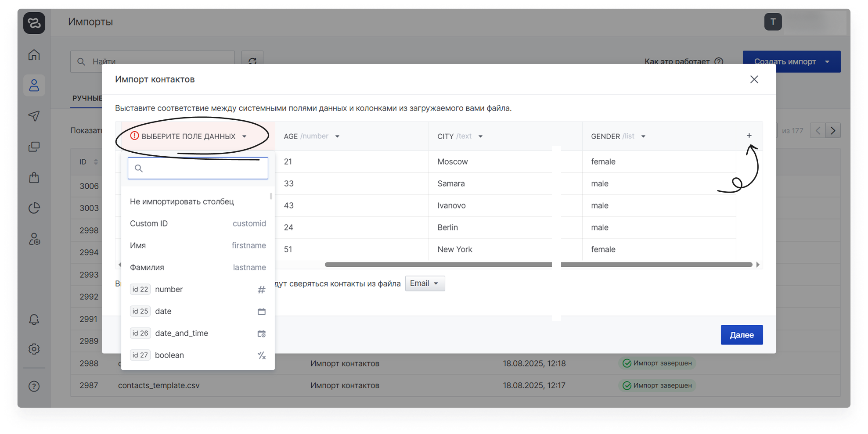The image size is (868, 434).
Task: Add a column with the plus icon
Action: tap(749, 136)
